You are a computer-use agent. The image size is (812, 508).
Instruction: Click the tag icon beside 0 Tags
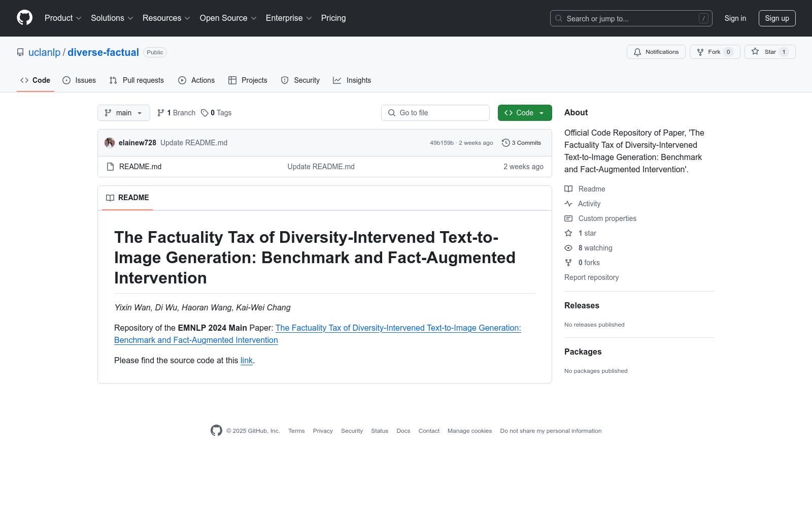pyautogui.click(x=205, y=113)
